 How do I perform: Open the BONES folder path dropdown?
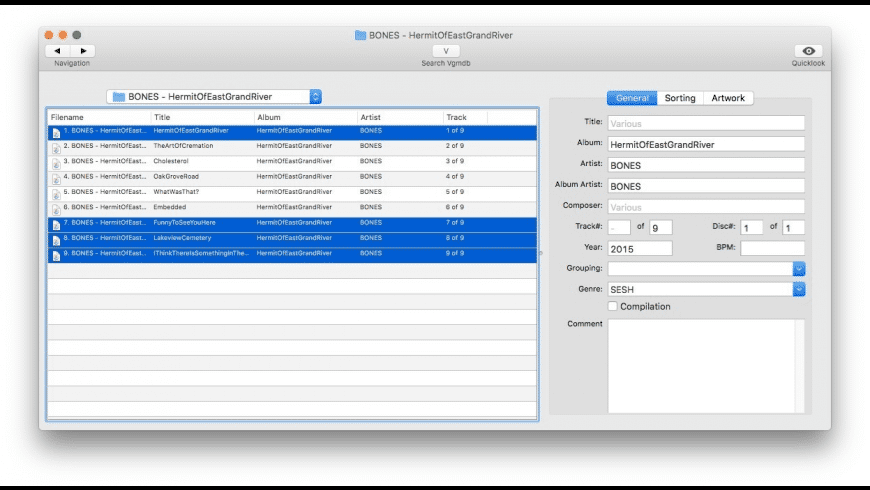tap(214, 97)
